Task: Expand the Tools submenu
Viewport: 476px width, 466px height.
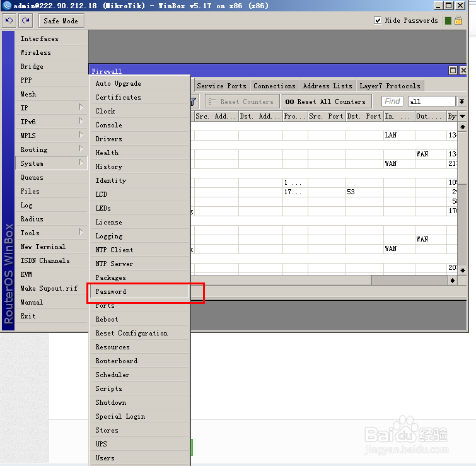Action: tap(51, 233)
